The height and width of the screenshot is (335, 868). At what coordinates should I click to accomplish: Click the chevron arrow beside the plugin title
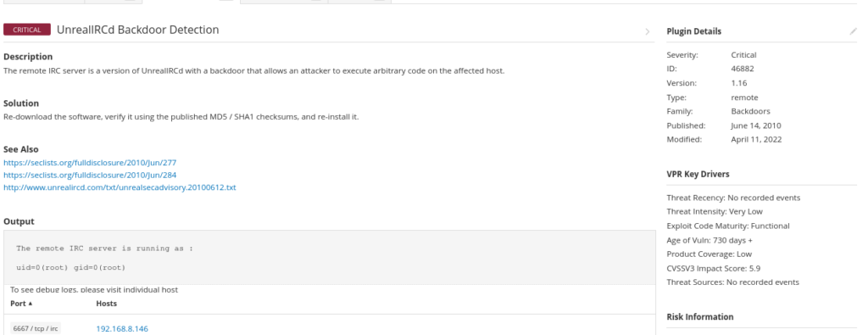coord(647,31)
